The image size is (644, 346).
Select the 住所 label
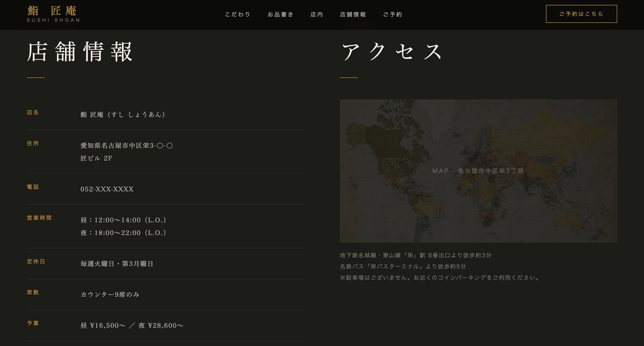click(x=33, y=143)
